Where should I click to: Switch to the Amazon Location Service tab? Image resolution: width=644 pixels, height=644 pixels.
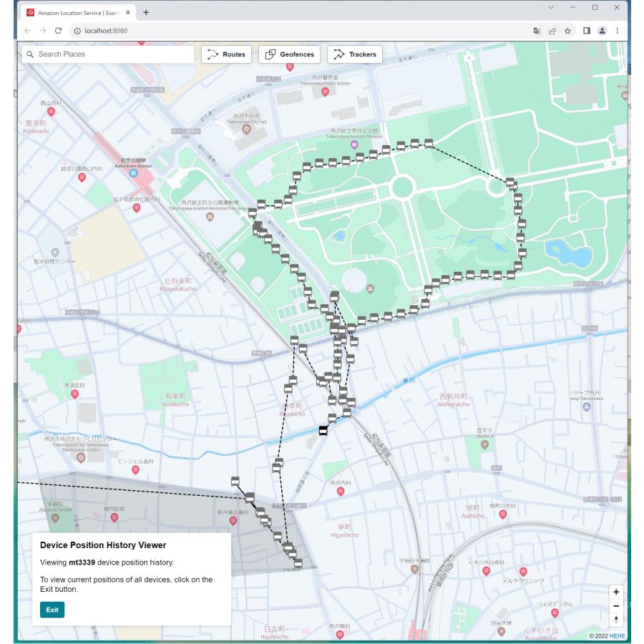coord(79,12)
